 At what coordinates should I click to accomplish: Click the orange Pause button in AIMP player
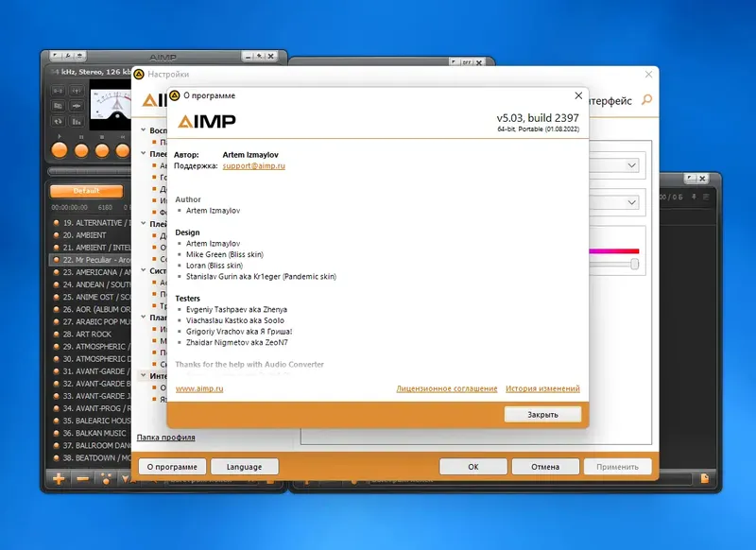(x=81, y=150)
